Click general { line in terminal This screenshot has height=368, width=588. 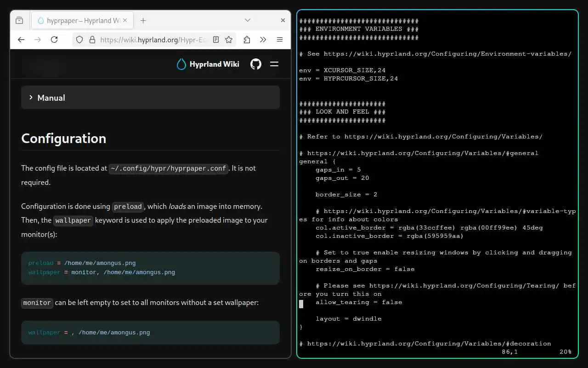pyautogui.click(x=317, y=161)
